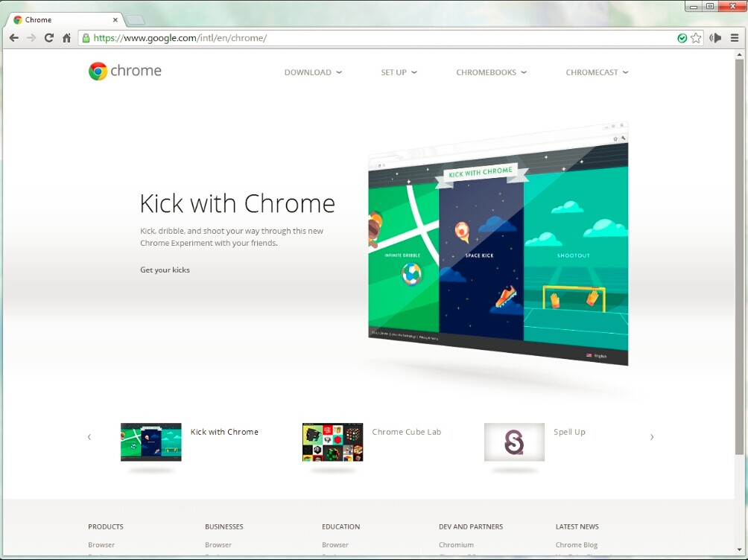Image resolution: width=748 pixels, height=560 pixels.
Task: Click the home icon in the browser toolbar
Action: pyautogui.click(x=65, y=37)
